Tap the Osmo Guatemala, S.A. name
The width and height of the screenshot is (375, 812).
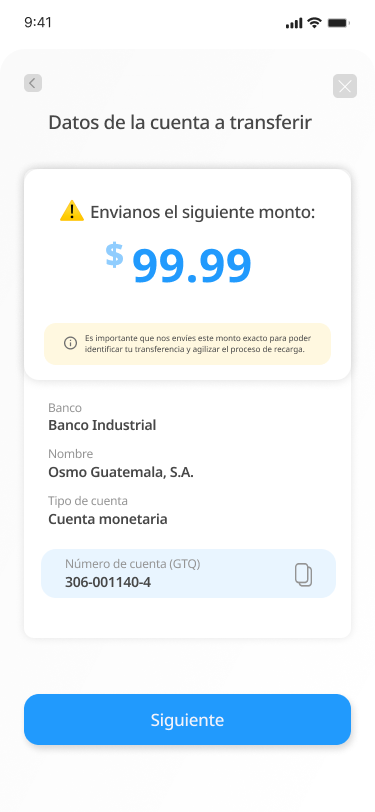pos(121,472)
